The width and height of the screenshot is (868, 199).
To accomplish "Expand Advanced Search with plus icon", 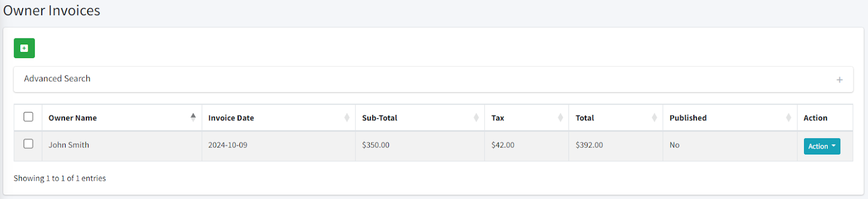I will [839, 80].
